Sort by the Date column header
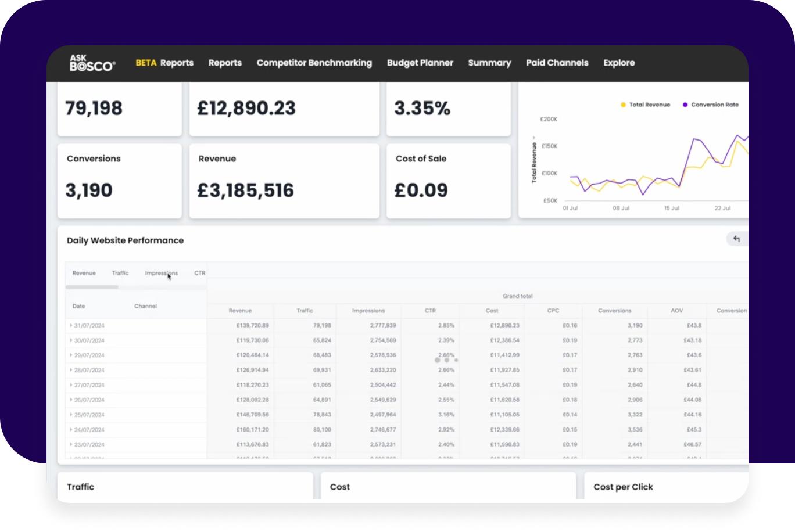Image resolution: width=795 pixels, height=532 pixels. 78,306
